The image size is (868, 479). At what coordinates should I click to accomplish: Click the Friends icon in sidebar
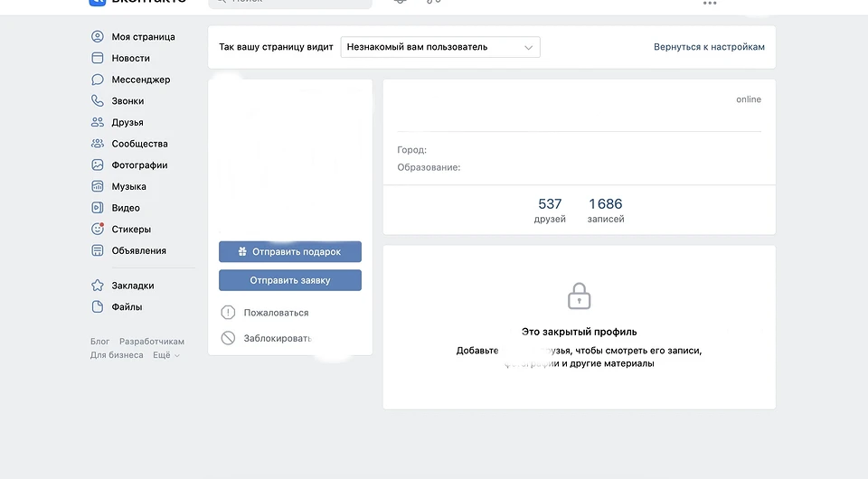click(x=98, y=122)
